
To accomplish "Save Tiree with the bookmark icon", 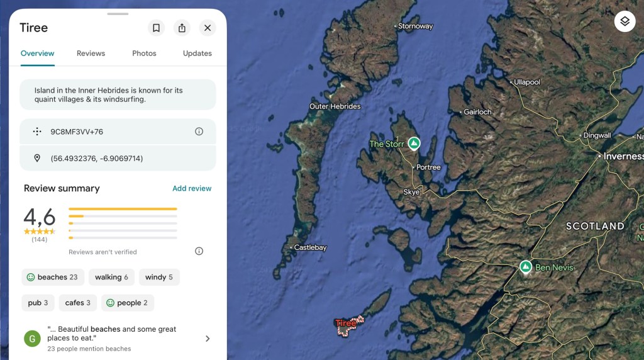I will pyautogui.click(x=156, y=28).
